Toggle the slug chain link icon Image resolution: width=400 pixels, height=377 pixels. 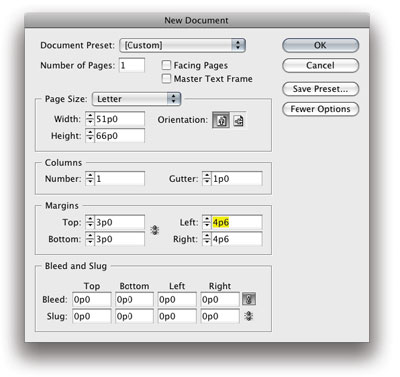(x=249, y=316)
